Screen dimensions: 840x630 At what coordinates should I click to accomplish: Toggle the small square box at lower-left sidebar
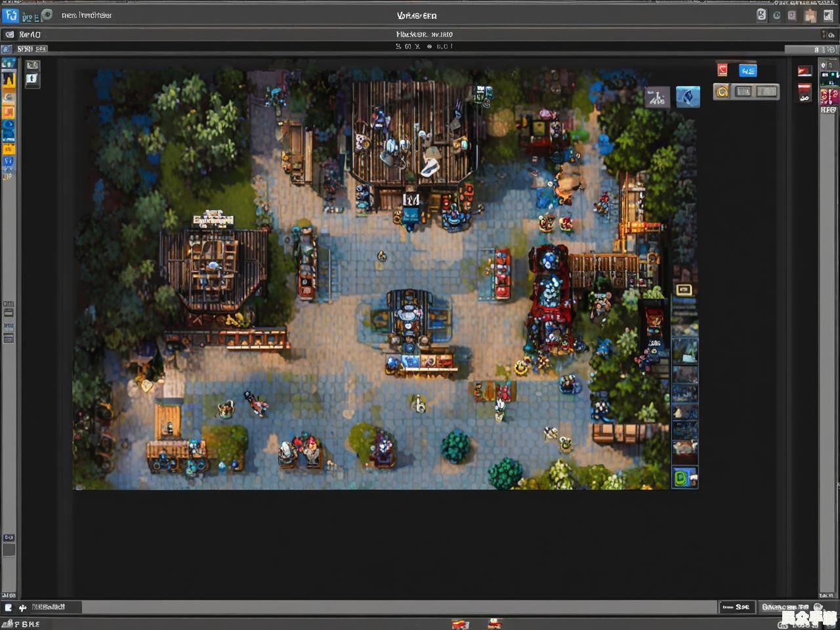9,550
